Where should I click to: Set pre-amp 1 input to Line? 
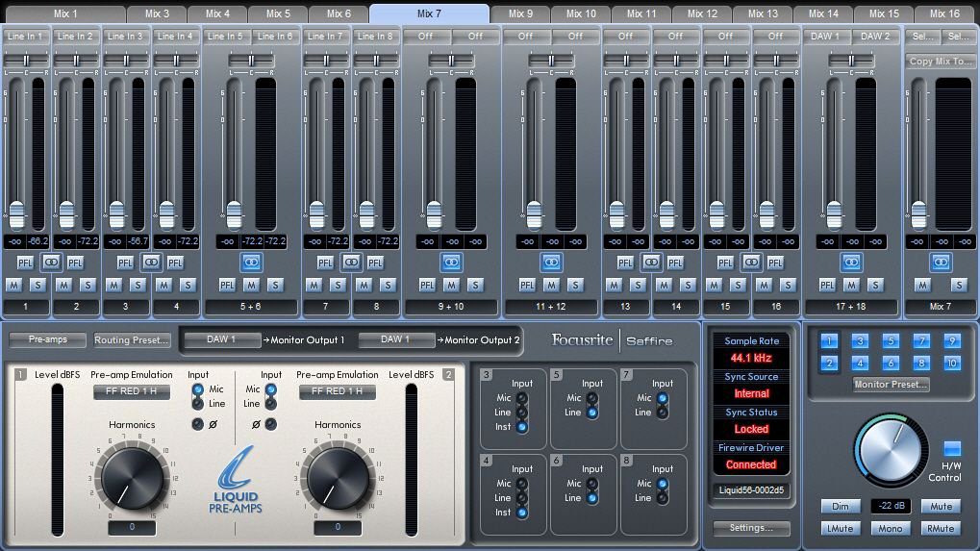tap(197, 404)
